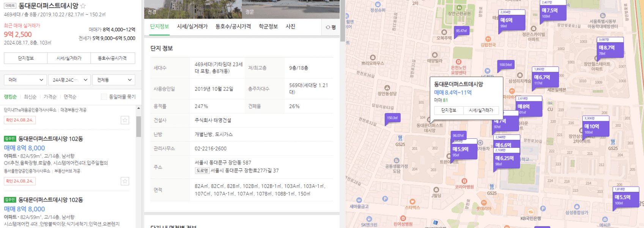
Task: Click the 스타벅스 cafe icon on map
Action: click(412, 201)
